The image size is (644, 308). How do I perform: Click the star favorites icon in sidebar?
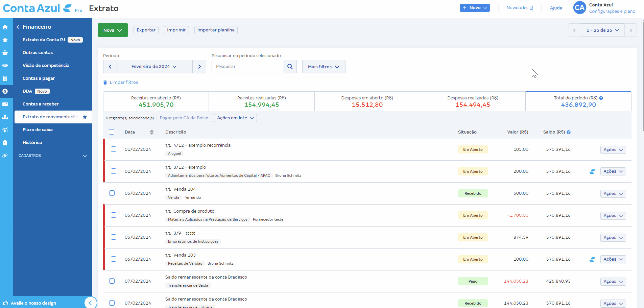[x=5, y=40]
